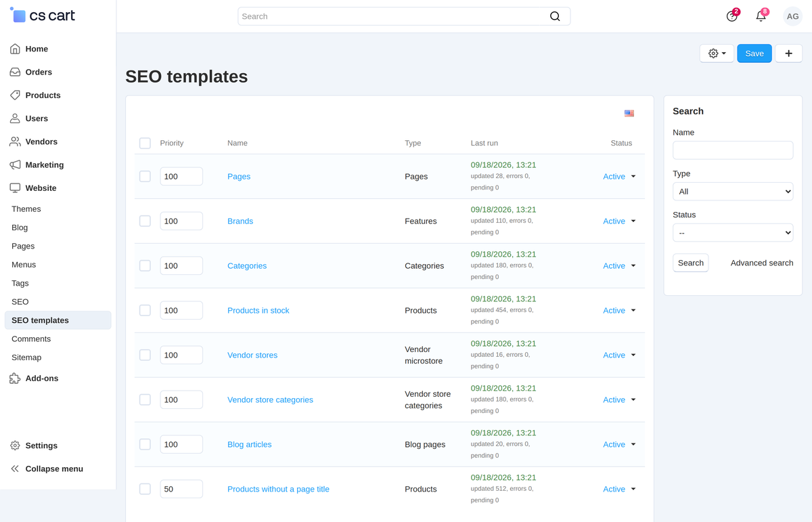Viewport: 812px width, 522px height.
Task: Click the Pages row priority field
Action: 181,176
